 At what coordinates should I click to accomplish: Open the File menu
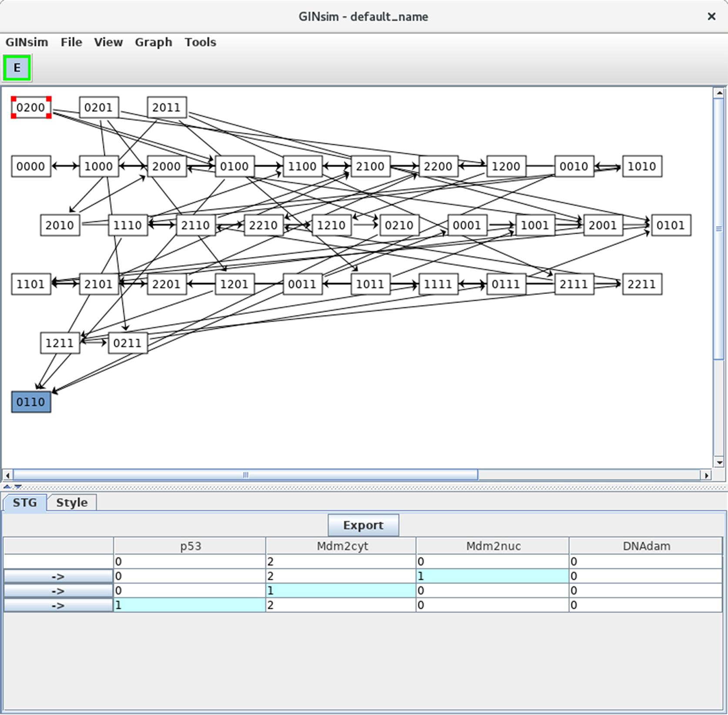tap(71, 42)
